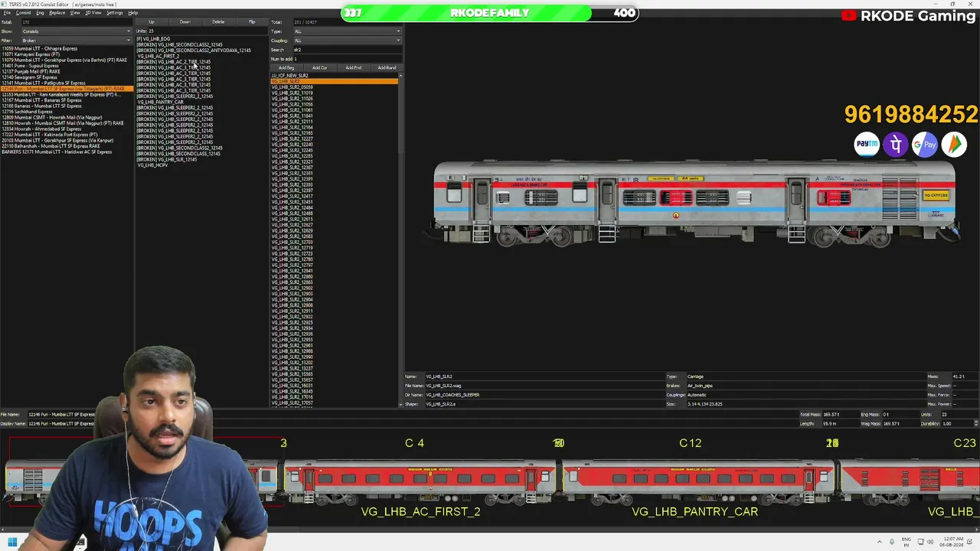Click the Add Beg button
This screenshot has height=551, width=980.
tap(286, 67)
